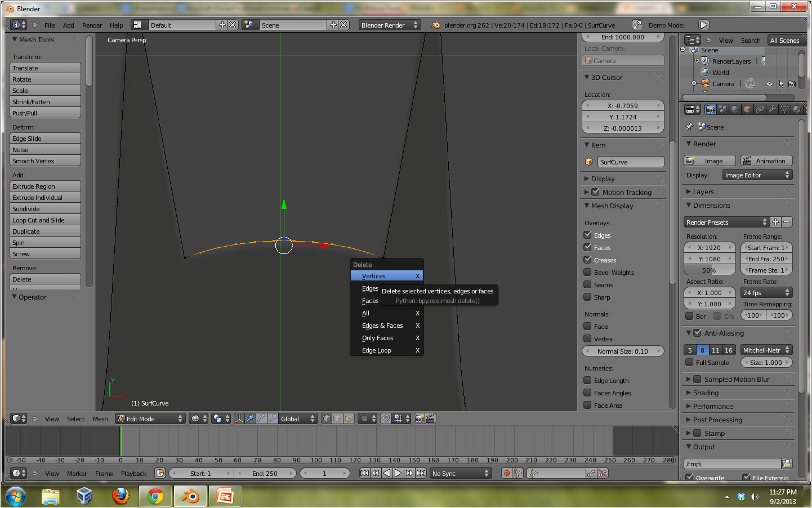812x508 pixels.
Task: Uncheck the Creases overlay checkbox
Action: [587, 260]
